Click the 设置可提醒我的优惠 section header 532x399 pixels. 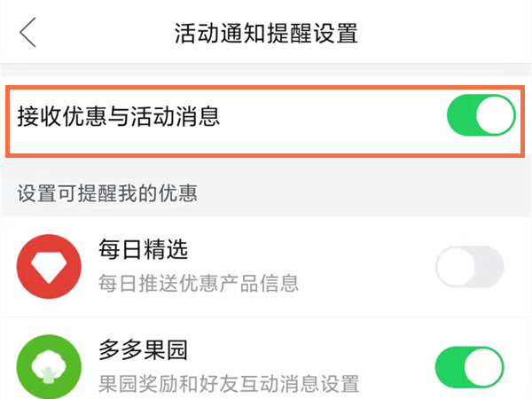(107, 193)
